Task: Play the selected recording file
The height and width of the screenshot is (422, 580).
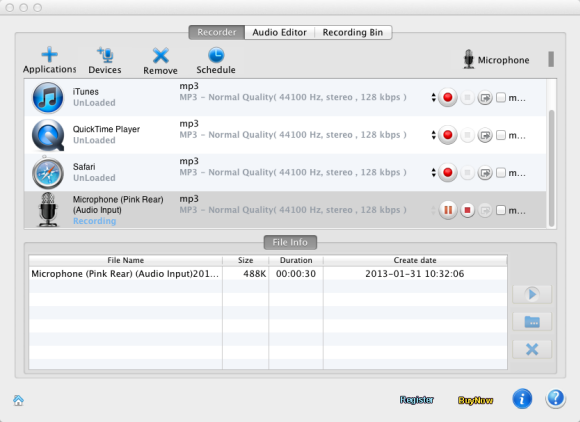Action: [532, 294]
